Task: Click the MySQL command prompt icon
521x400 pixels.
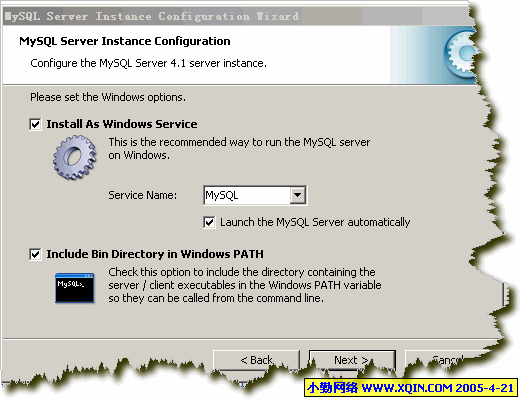Action: (75, 288)
